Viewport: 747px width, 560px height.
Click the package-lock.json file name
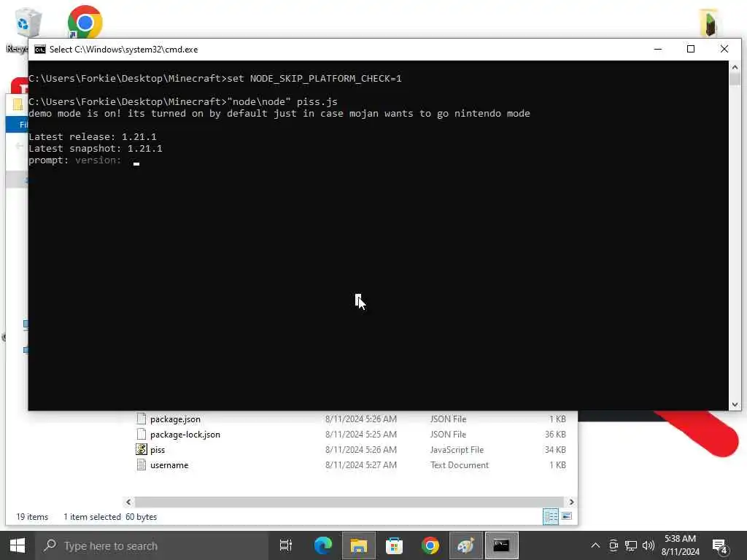pos(185,435)
